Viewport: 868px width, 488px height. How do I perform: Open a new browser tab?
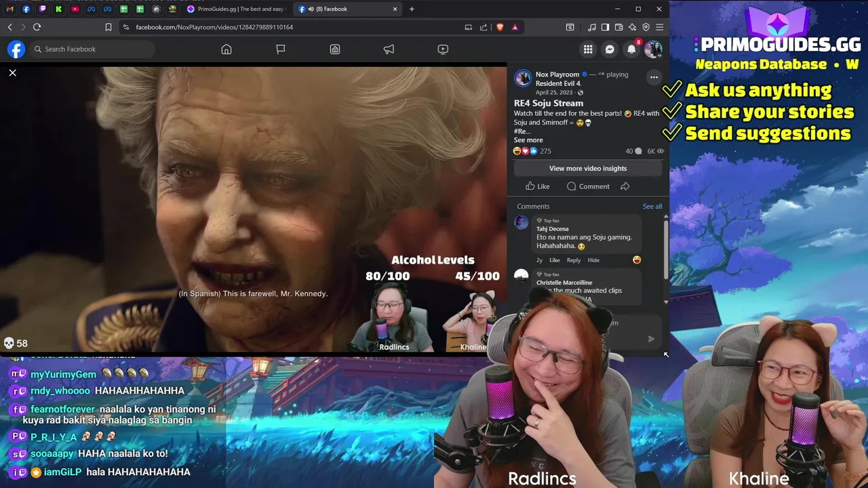(412, 9)
